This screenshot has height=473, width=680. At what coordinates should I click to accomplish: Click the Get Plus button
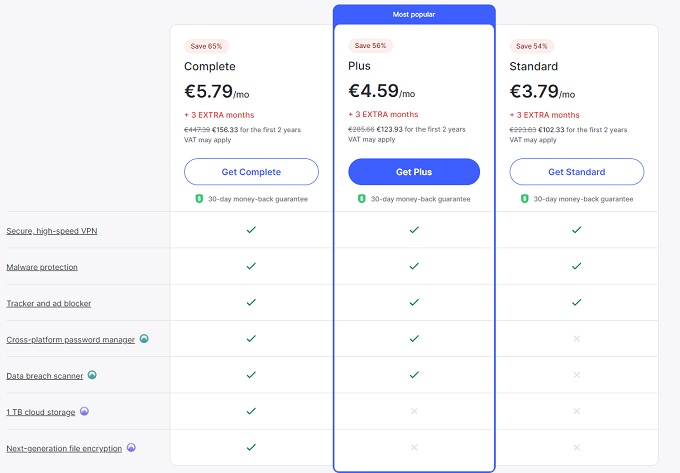coord(414,172)
